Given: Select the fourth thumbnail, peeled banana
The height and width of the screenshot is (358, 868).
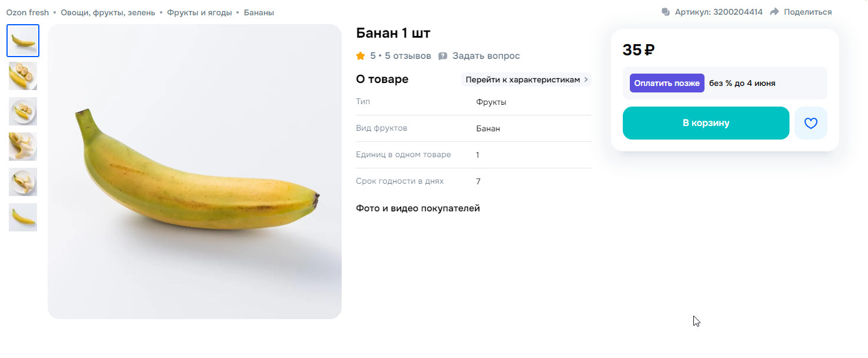Looking at the screenshot, I should tap(23, 147).
